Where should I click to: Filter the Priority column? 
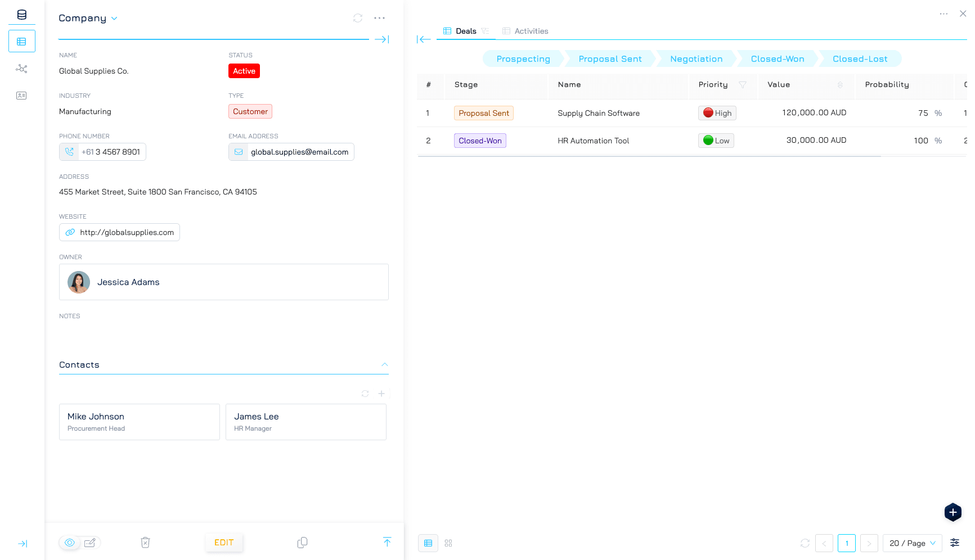743,85
